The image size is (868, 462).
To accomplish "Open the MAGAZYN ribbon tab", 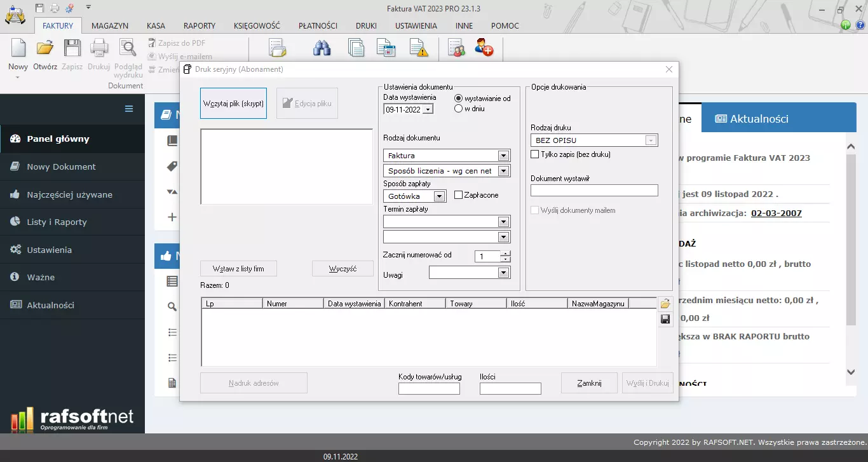I will [110, 26].
